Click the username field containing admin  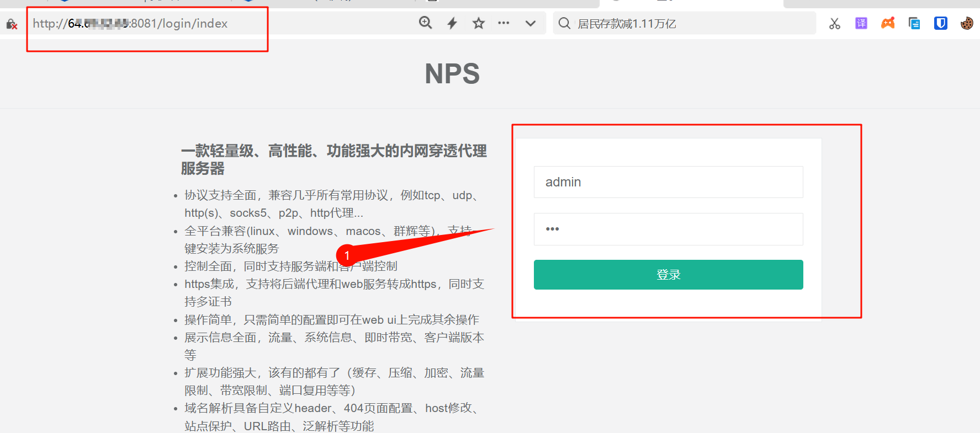coord(668,182)
